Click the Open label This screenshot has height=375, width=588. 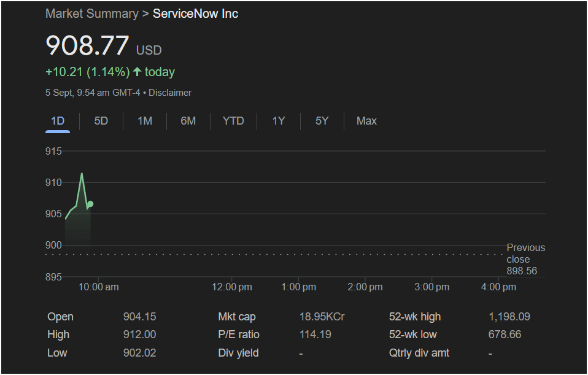[x=60, y=317]
